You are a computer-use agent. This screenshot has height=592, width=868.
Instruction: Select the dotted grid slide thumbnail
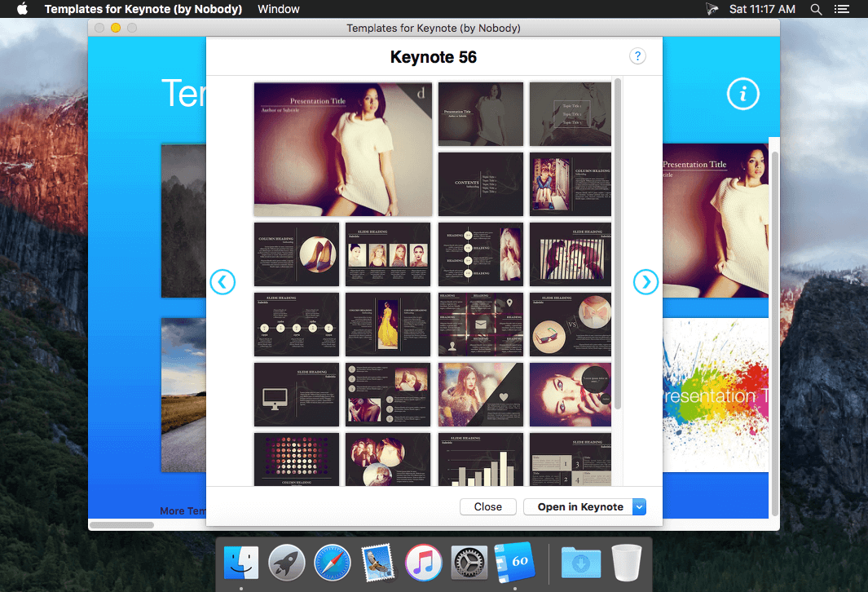tap(296, 460)
